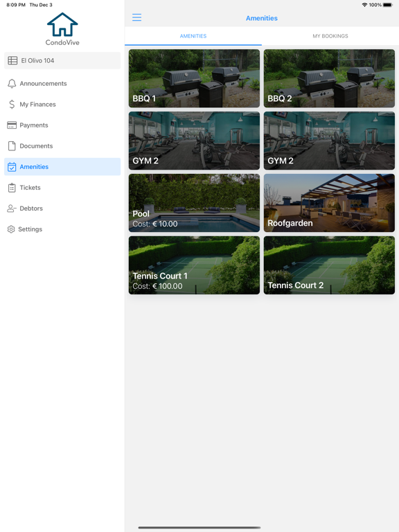This screenshot has height=532, width=399.
Task: Check the battery status icon
Action: click(x=388, y=5)
